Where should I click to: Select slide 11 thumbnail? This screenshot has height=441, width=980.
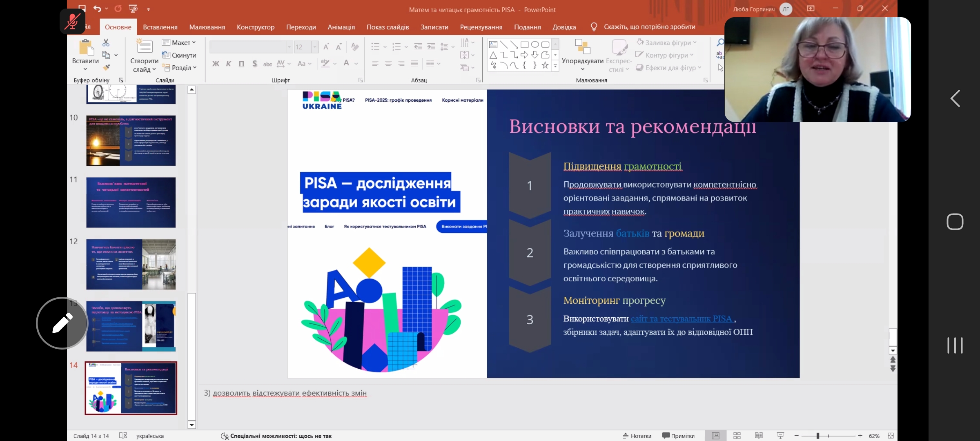(x=131, y=202)
